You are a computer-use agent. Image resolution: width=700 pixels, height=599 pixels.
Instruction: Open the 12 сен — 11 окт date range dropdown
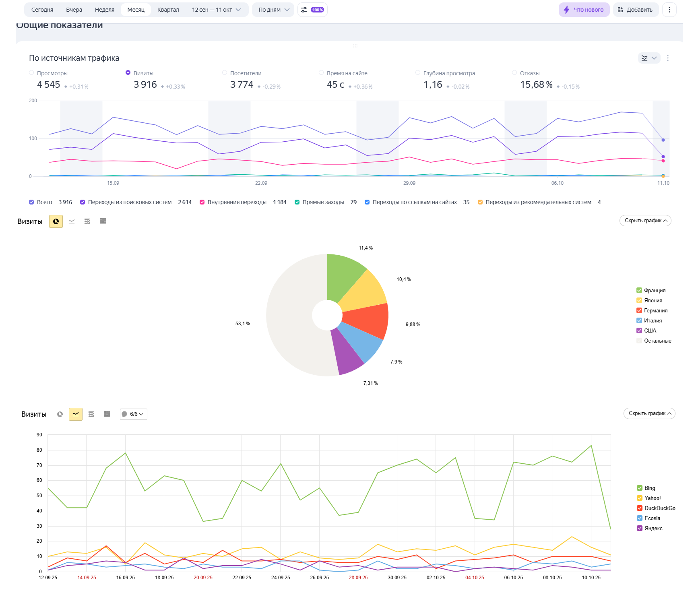216,10
